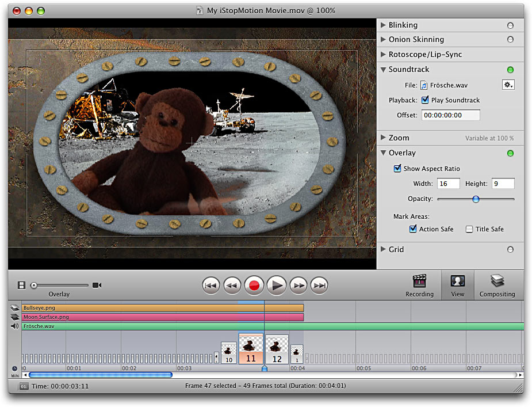Adjust the Overlay blend slider knob

(33, 286)
